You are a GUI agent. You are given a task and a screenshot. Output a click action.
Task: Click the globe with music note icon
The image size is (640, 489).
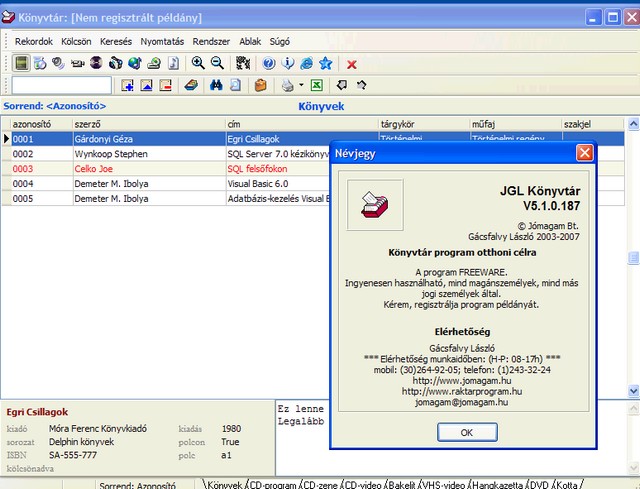pos(135,63)
